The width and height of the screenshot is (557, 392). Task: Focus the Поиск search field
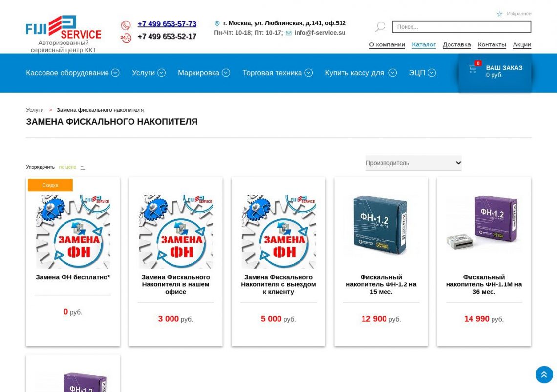461,27
